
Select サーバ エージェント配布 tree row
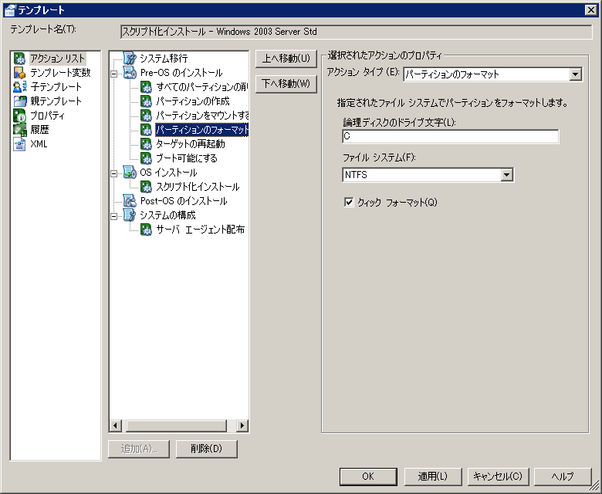click(x=200, y=230)
